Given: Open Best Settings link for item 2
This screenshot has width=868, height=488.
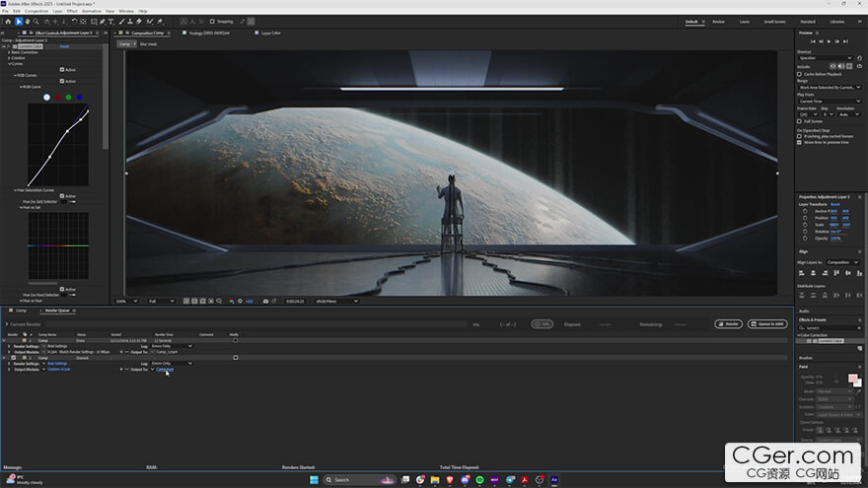Looking at the screenshot, I should click(57, 364).
